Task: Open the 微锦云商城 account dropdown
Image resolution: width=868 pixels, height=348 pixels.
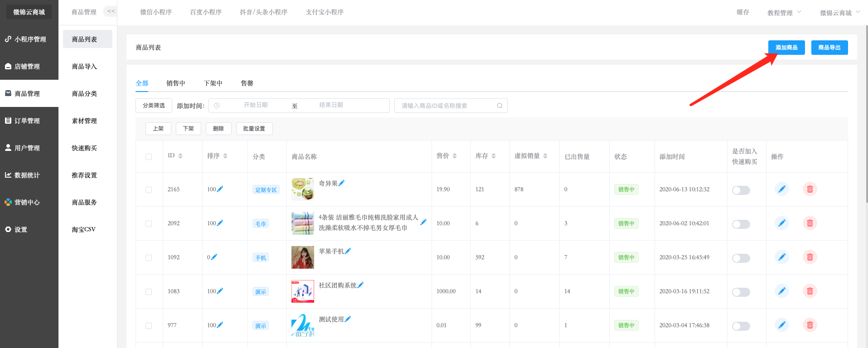Action: [x=840, y=13]
